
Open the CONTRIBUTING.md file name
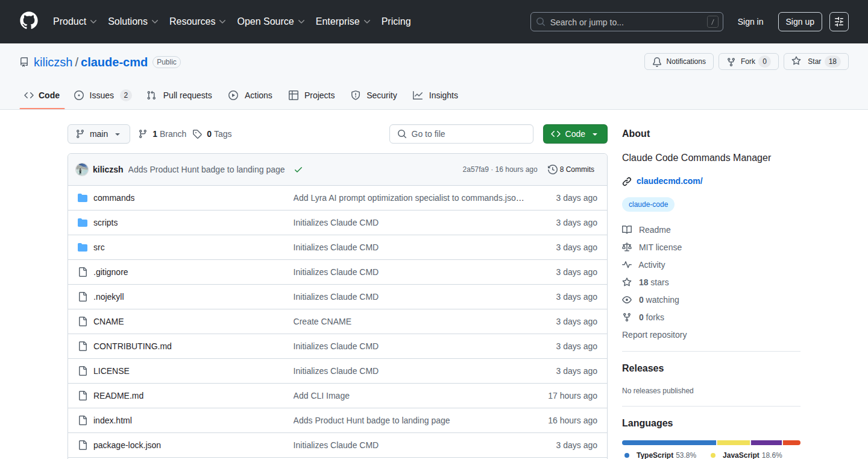pyautogui.click(x=133, y=346)
